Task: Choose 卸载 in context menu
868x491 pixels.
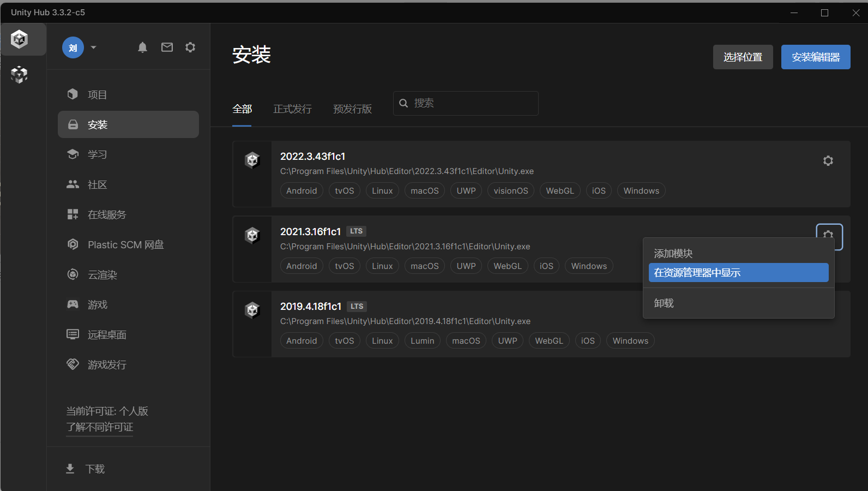Action: 739,303
